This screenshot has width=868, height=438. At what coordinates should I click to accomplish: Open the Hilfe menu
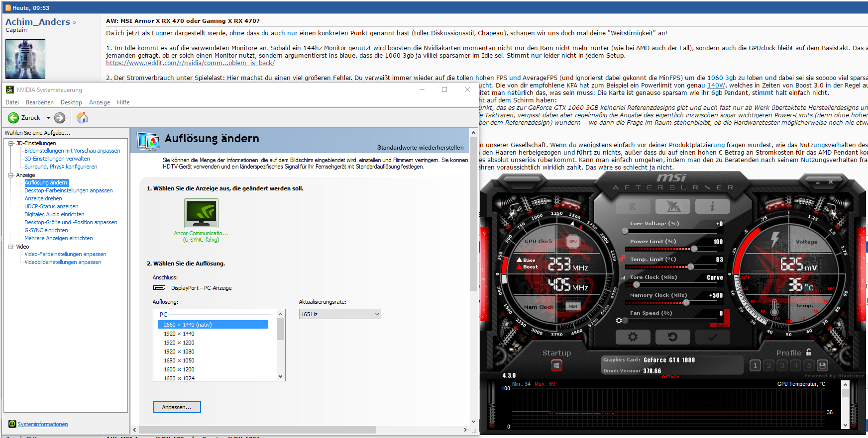(x=123, y=102)
